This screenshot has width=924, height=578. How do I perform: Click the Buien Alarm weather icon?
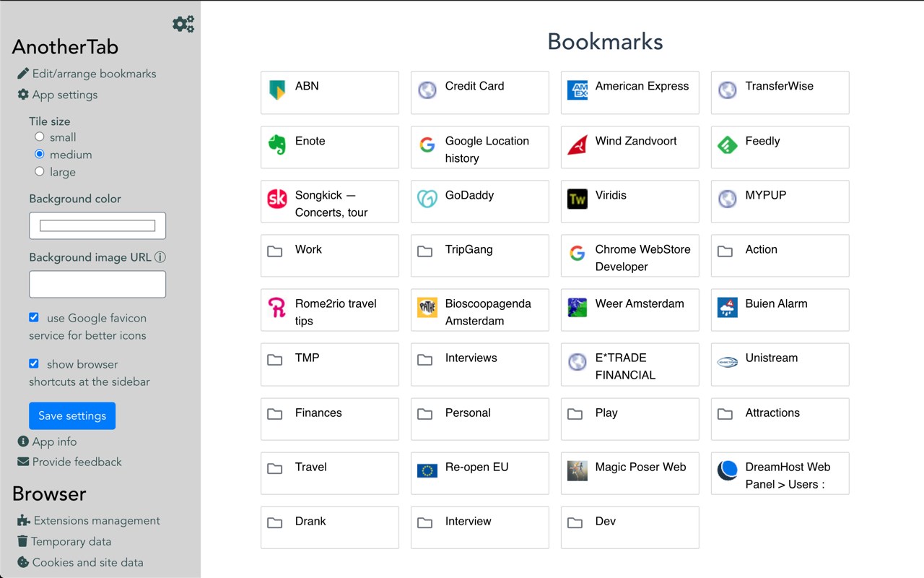tap(727, 307)
